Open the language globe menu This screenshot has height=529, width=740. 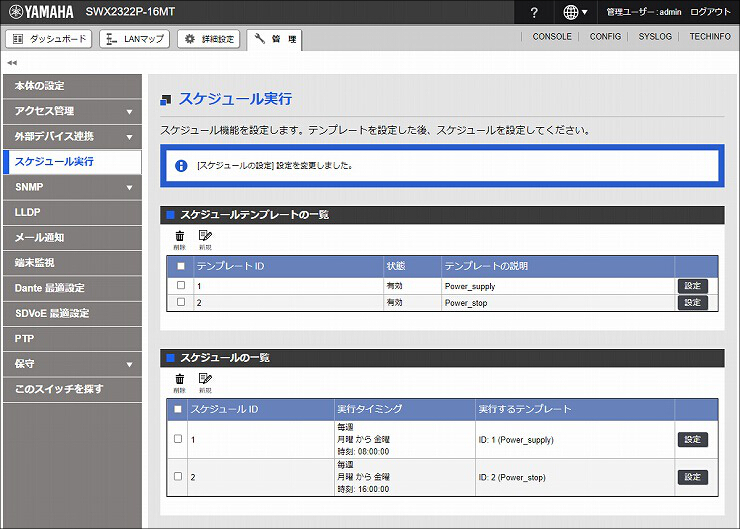tap(575, 12)
